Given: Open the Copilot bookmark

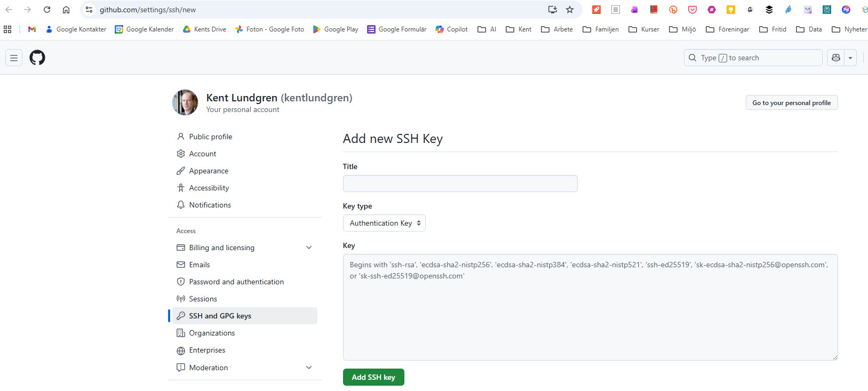Looking at the screenshot, I should 451,29.
